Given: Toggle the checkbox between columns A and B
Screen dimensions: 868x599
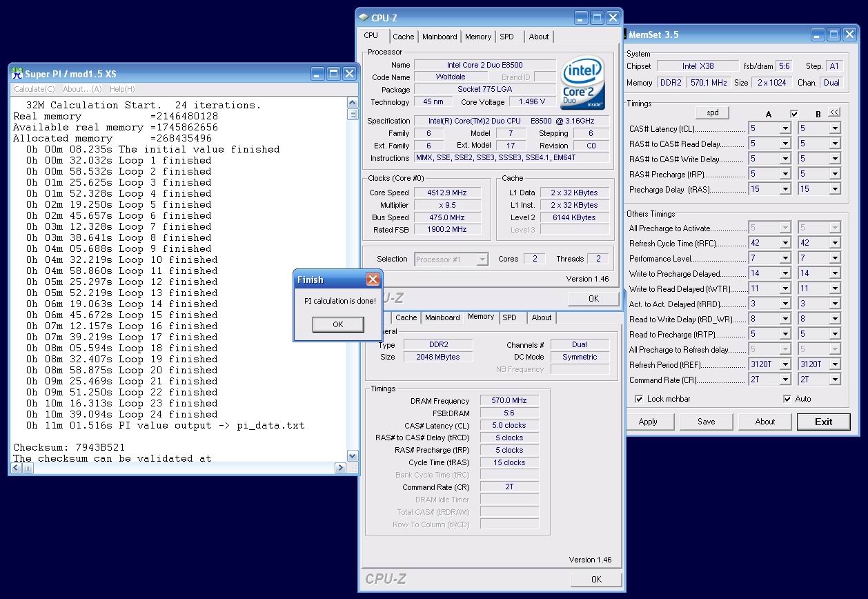Looking at the screenshot, I should (794, 114).
